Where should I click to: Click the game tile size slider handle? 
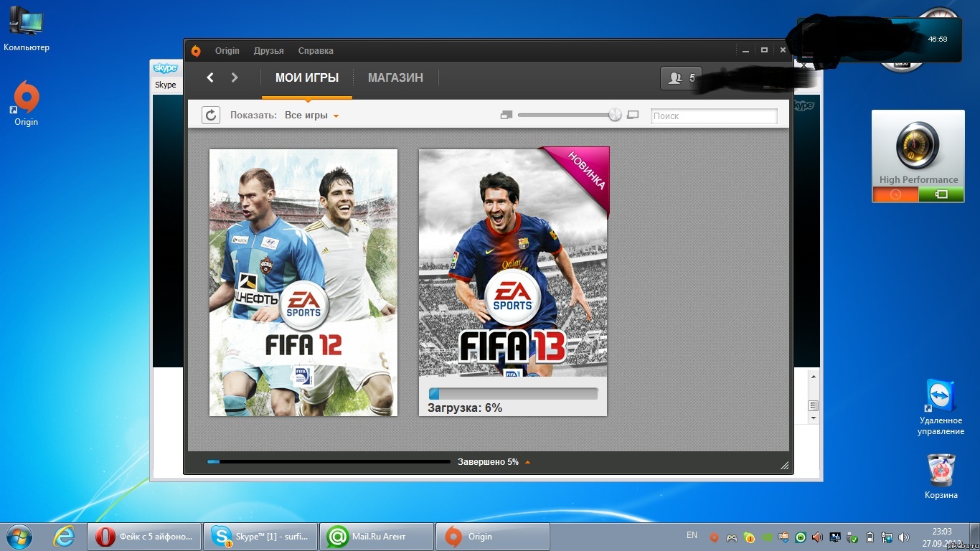(x=615, y=115)
